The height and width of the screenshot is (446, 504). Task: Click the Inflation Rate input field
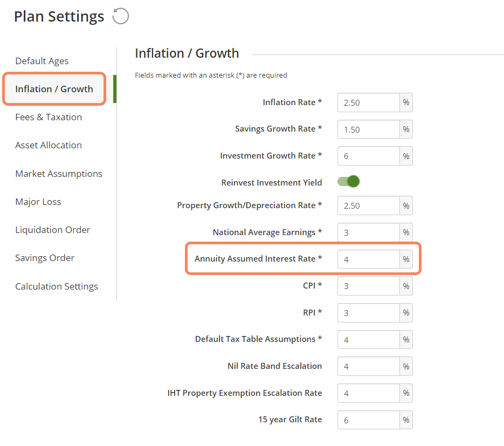tap(368, 102)
